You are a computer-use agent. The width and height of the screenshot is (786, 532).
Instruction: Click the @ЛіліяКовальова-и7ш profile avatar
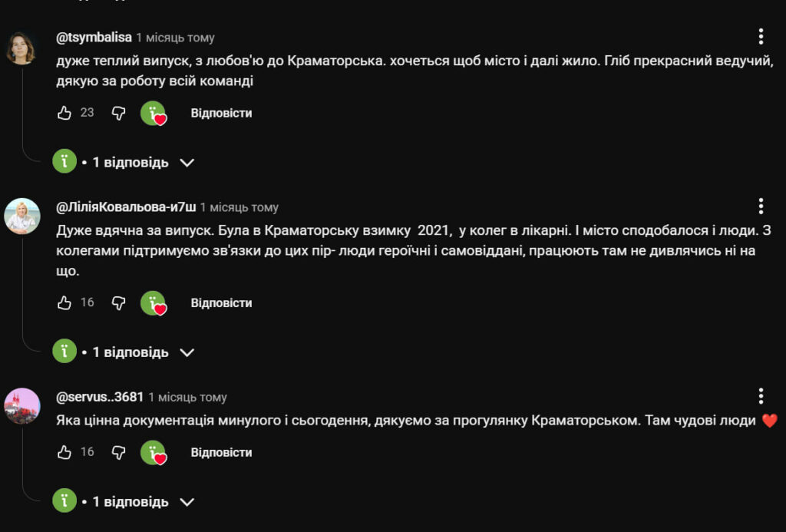click(22, 216)
